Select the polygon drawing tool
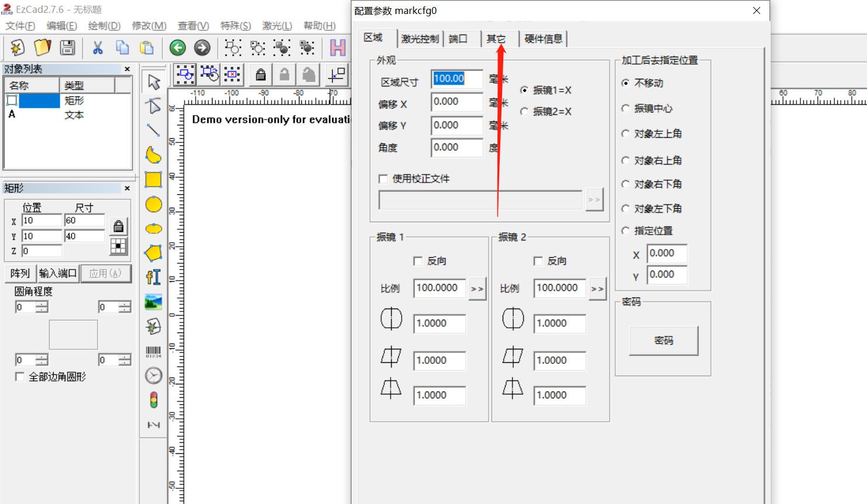 tap(154, 253)
